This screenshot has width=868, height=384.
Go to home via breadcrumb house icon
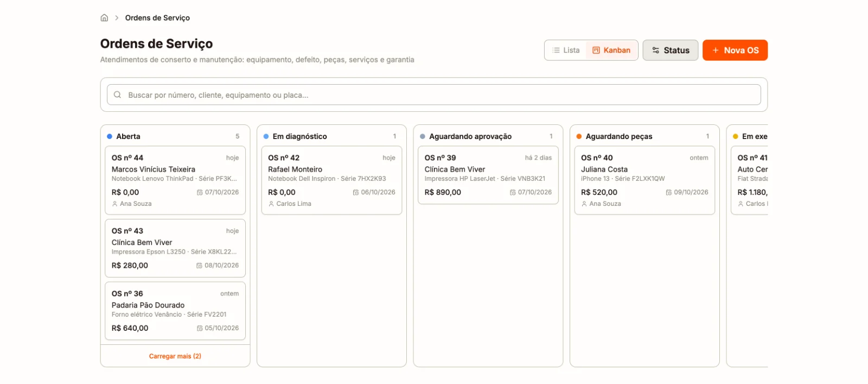click(x=104, y=18)
